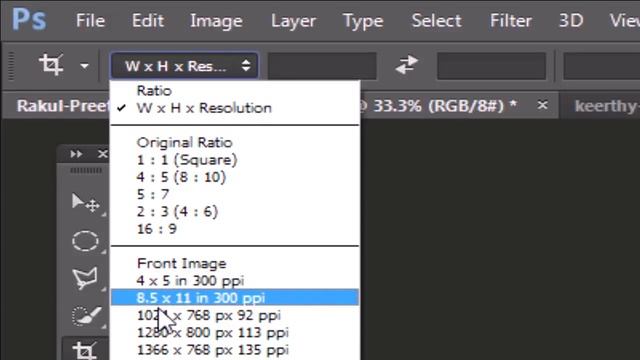Select the Elliptical Marquee tool

(85, 241)
